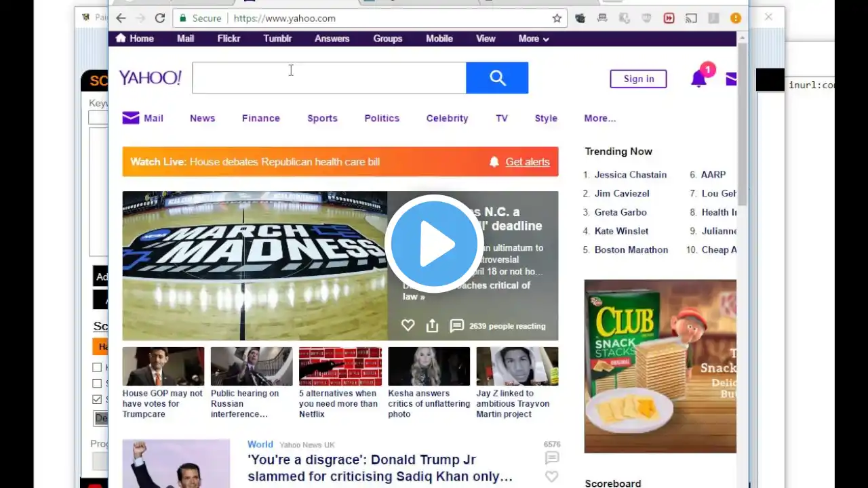The image size is (868, 488).
Task: Switch to the News section
Action: tap(202, 118)
